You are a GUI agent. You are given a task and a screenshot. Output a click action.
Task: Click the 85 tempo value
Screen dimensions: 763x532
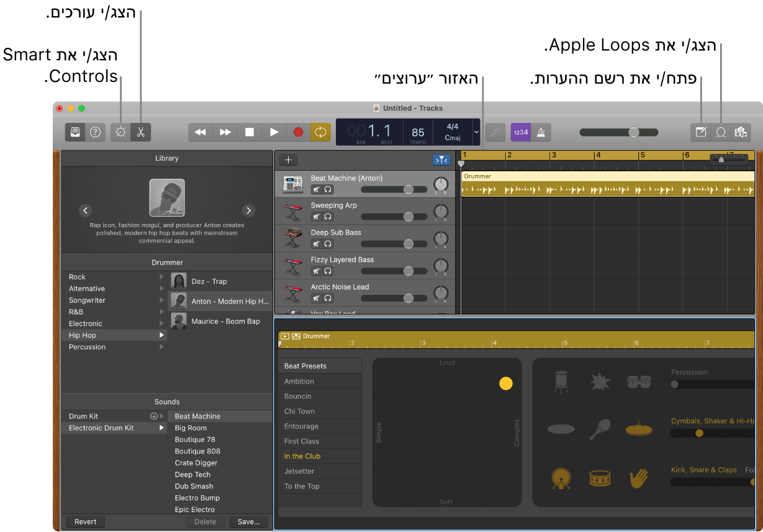(418, 132)
